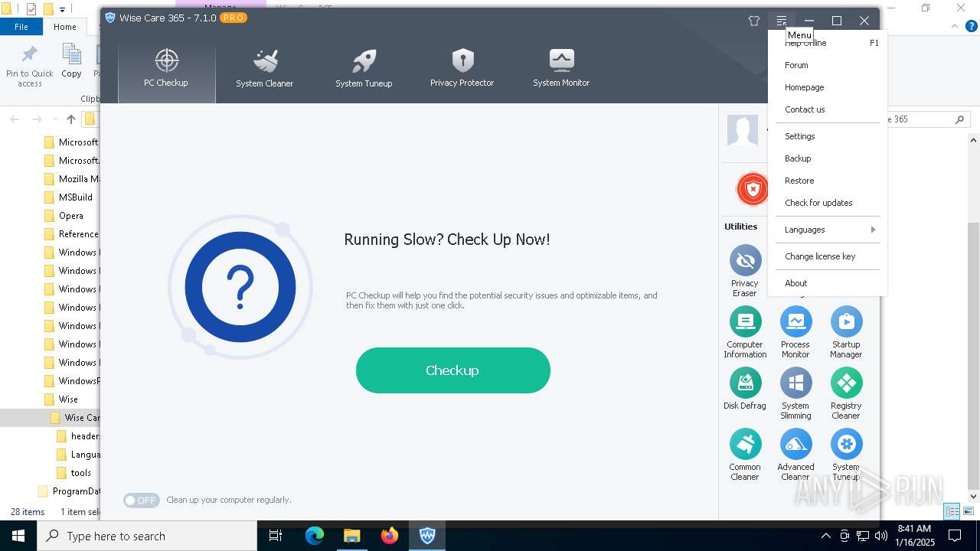Click the hamburger Menu icon
The width and height of the screenshot is (980, 551).
pyautogui.click(x=782, y=21)
